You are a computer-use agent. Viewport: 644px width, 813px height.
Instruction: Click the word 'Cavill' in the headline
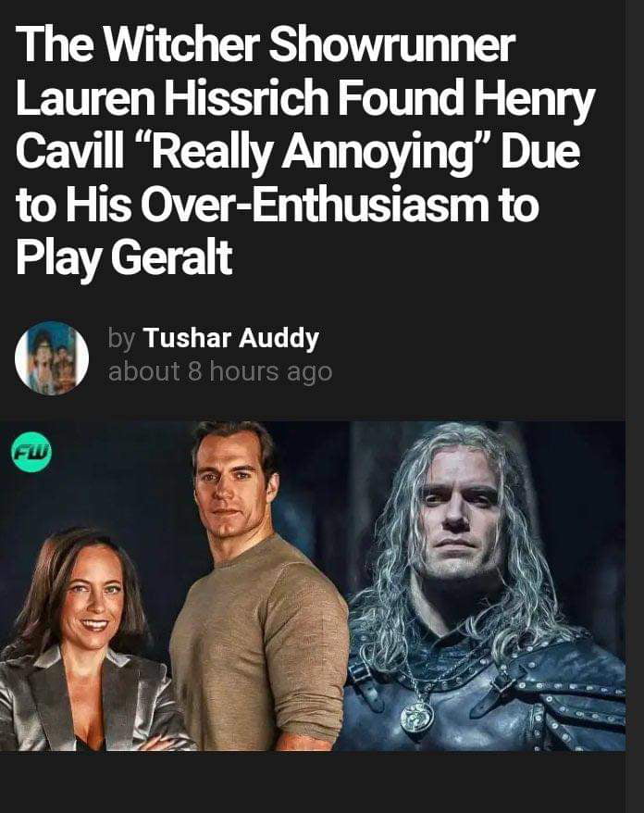[x=69, y=153]
